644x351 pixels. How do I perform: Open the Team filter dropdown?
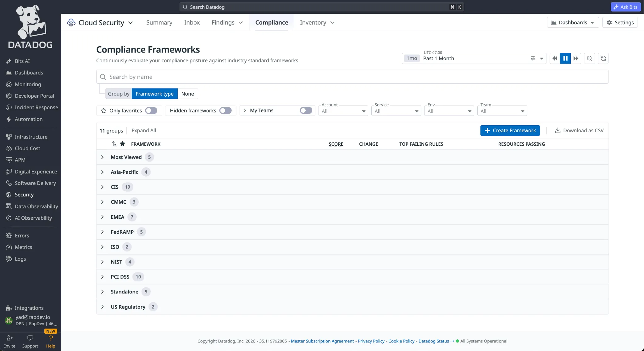502,111
